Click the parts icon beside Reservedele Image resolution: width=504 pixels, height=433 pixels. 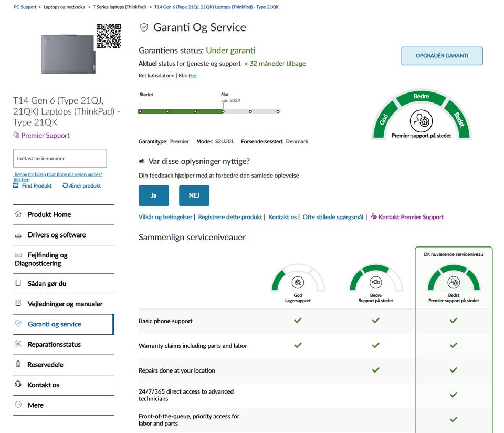(18, 364)
